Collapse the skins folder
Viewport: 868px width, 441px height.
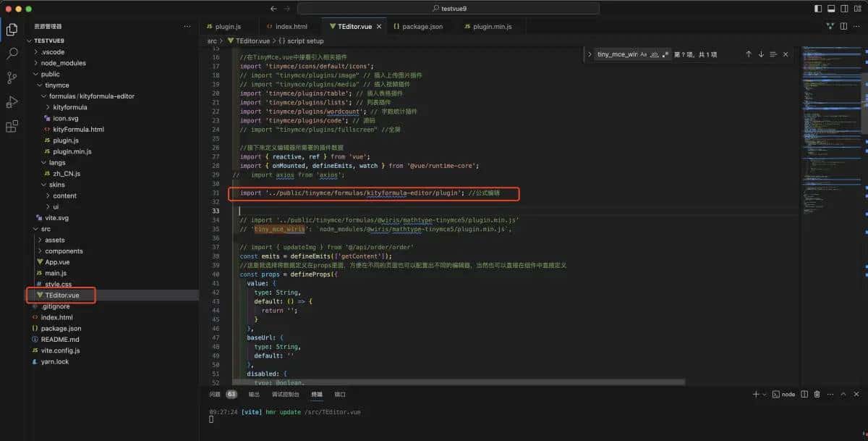56,185
